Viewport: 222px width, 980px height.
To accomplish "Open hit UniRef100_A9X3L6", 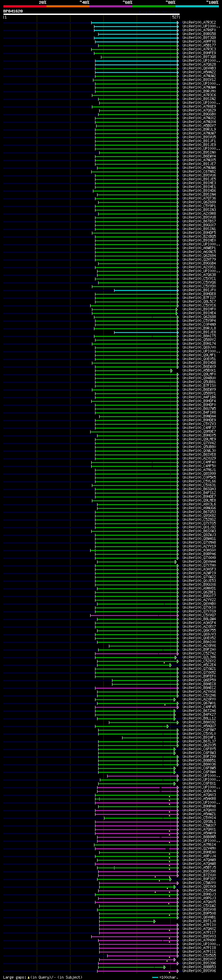I will (x=199, y=504).
